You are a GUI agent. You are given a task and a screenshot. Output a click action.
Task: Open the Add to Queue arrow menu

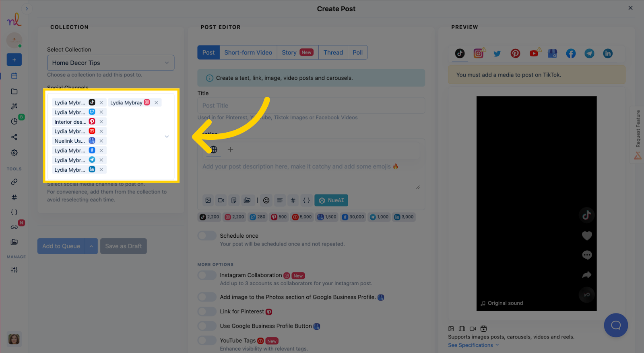click(x=91, y=246)
